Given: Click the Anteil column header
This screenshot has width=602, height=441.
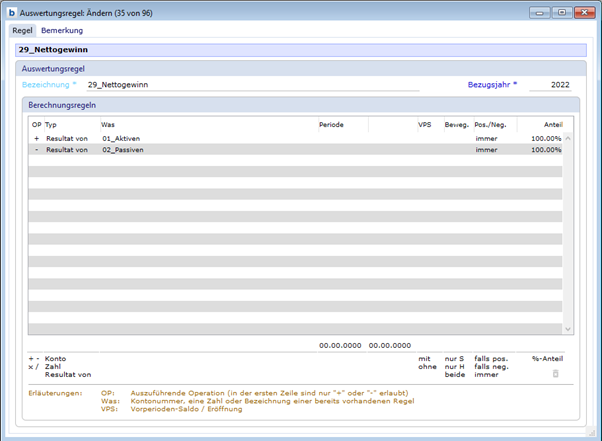Looking at the screenshot, I should click(x=552, y=124).
